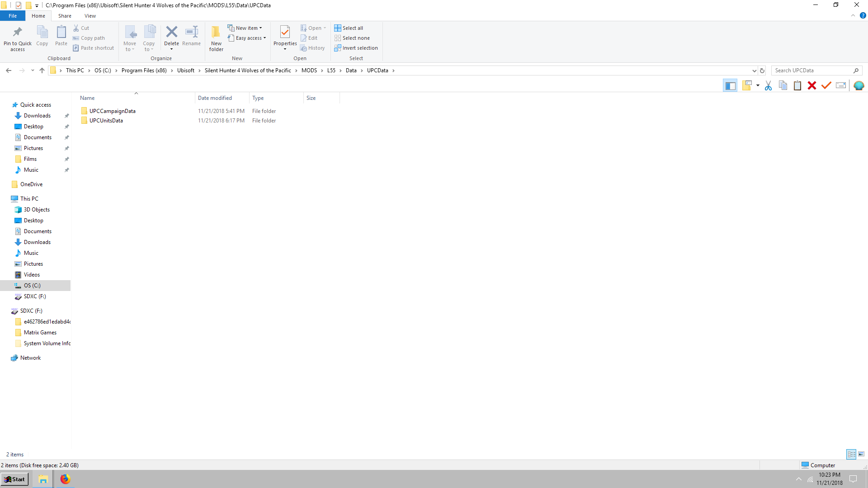Switch to Details view in status bar
The height and width of the screenshot is (488, 868).
[x=851, y=454]
